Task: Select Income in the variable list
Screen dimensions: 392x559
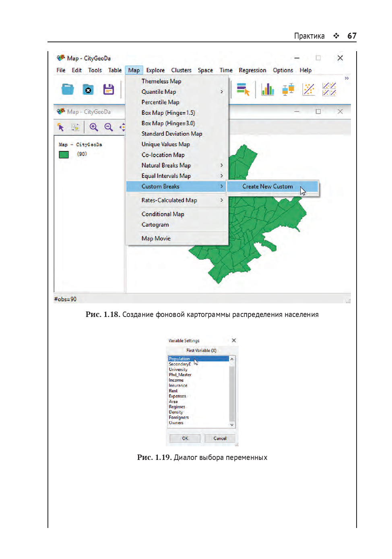Action: 176,380
